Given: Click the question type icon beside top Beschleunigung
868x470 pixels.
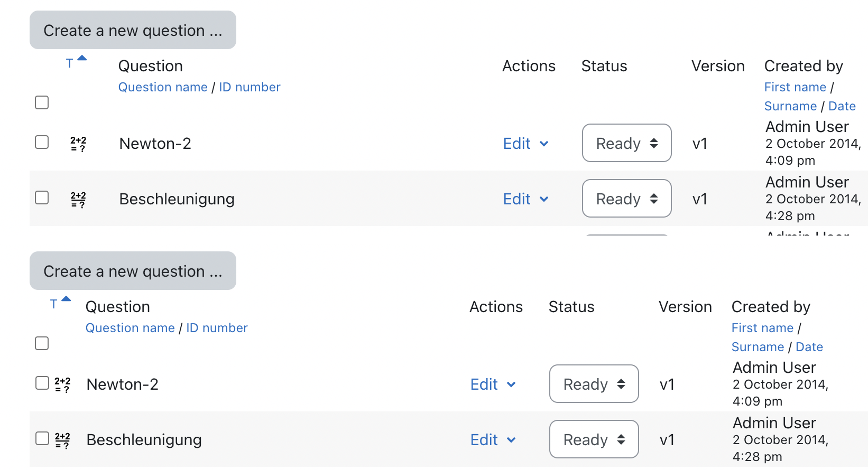Looking at the screenshot, I should [x=78, y=199].
